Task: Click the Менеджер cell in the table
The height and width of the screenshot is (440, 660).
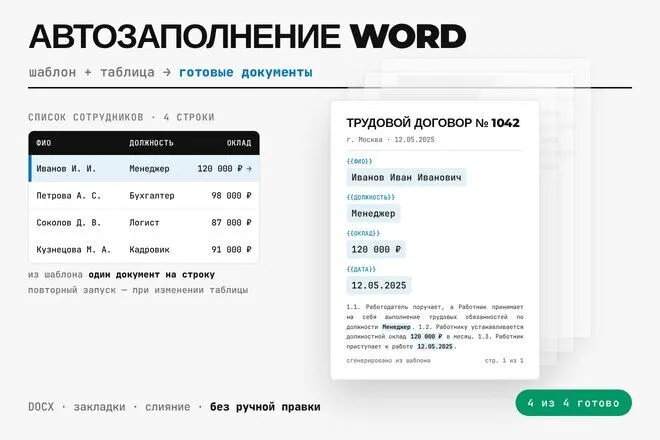Action: pyautogui.click(x=149, y=168)
